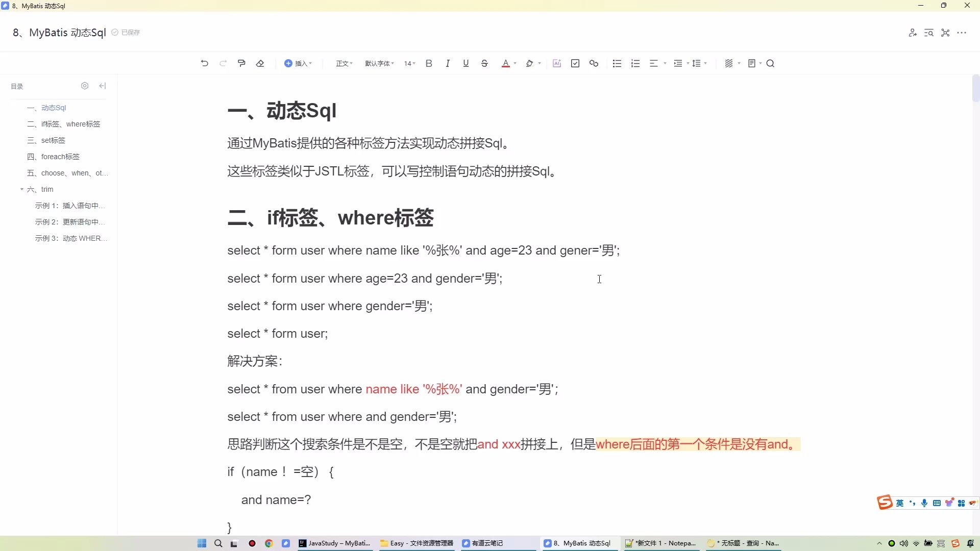Share the note with others
Viewport: 980px width, 551px height.
click(x=913, y=32)
